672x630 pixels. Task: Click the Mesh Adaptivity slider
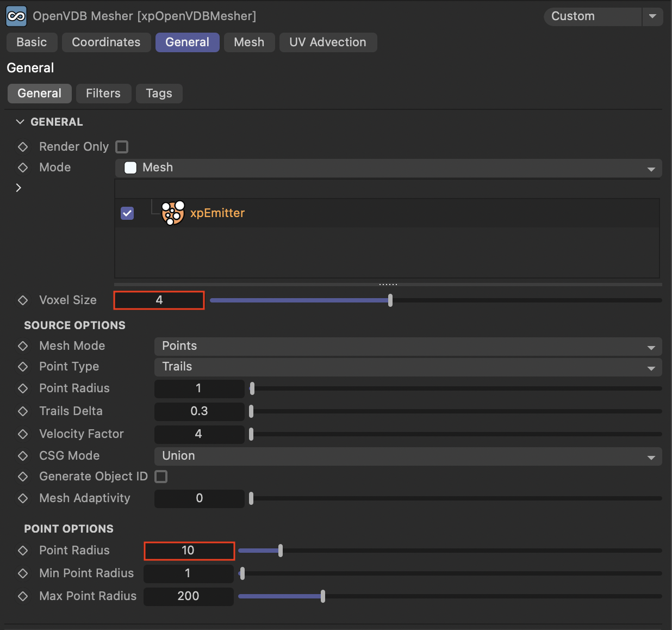pyautogui.click(x=456, y=498)
